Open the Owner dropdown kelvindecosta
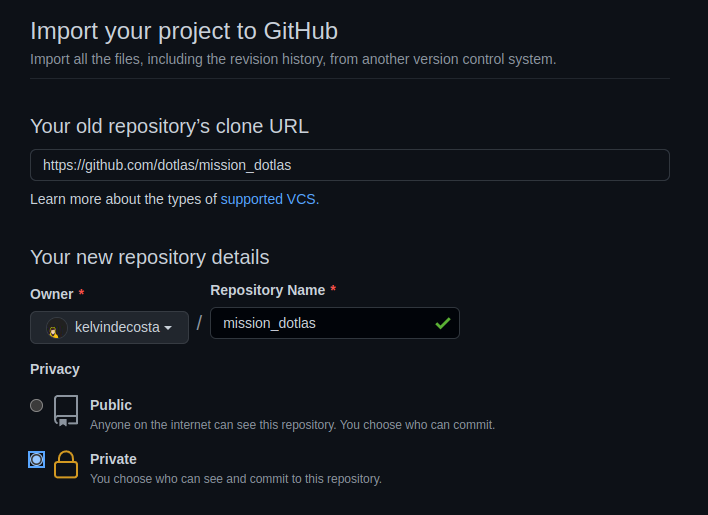Screen dimensions: 708x515 tap(109, 327)
